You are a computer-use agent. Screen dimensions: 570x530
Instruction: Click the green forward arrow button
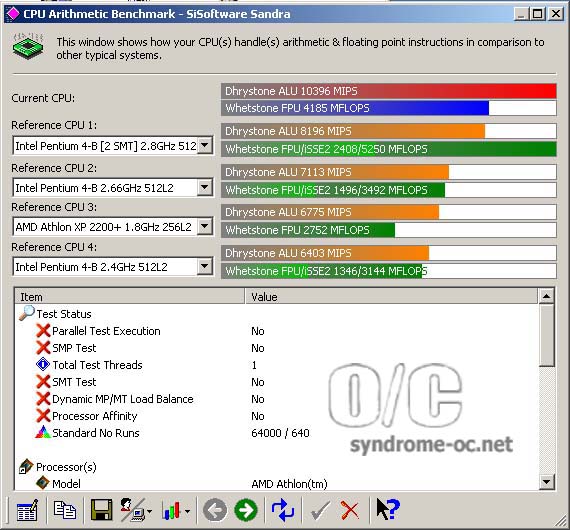pos(246,510)
